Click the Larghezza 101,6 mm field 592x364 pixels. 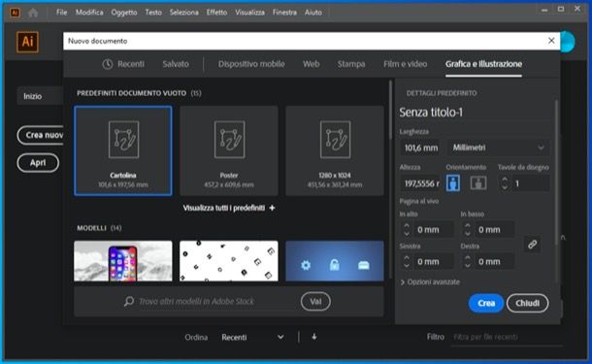click(421, 148)
